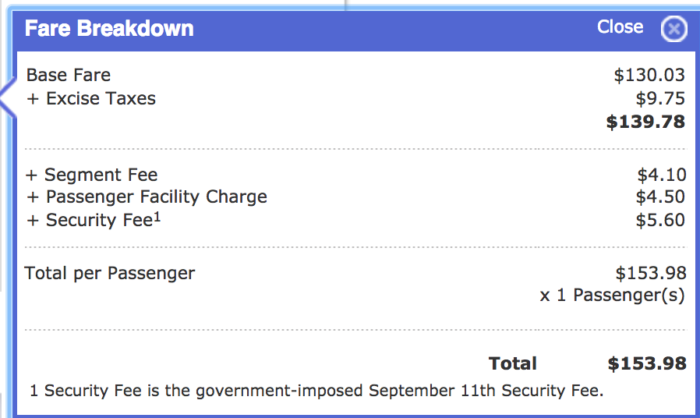Screen dimensions: 700x418
Task: Click the $5.60 security fee amount
Action: coord(660,220)
